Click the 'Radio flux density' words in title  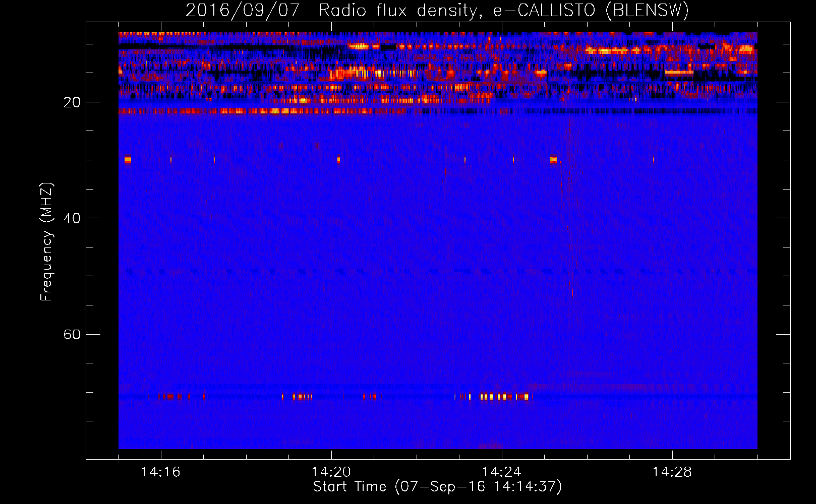[x=398, y=10]
